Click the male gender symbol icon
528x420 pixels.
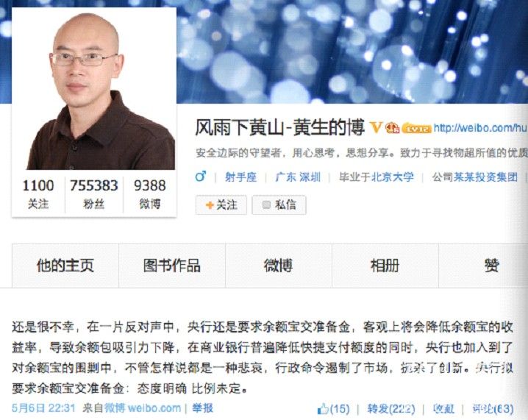pyautogui.click(x=201, y=176)
